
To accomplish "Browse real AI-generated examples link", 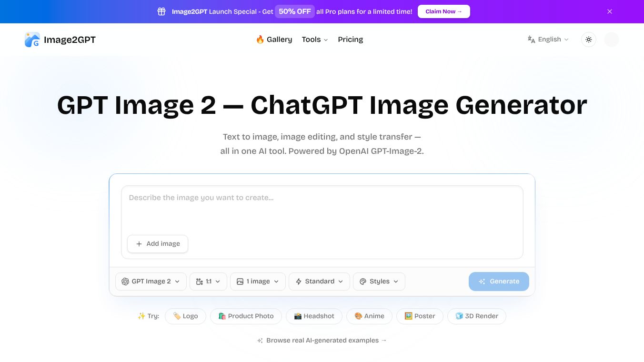I will point(322,340).
